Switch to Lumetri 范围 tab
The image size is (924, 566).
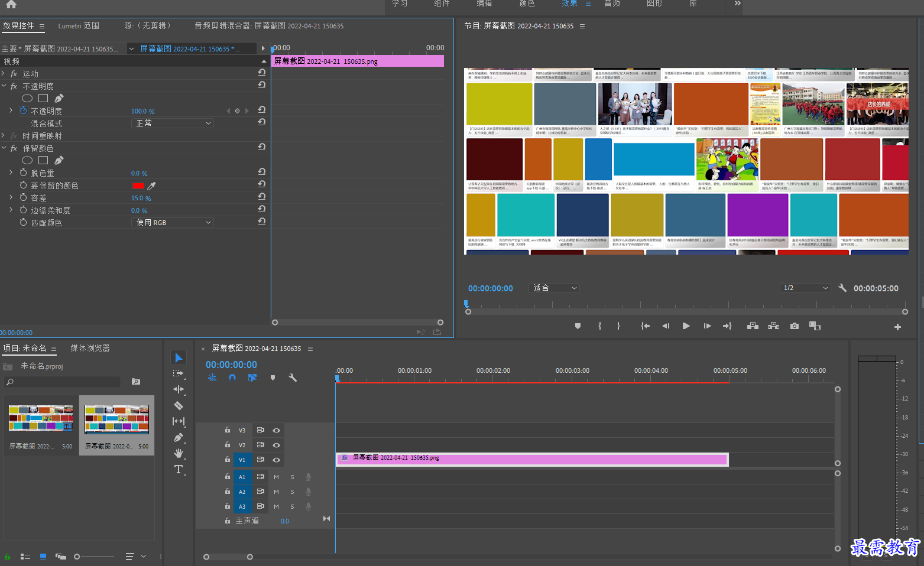pos(79,25)
